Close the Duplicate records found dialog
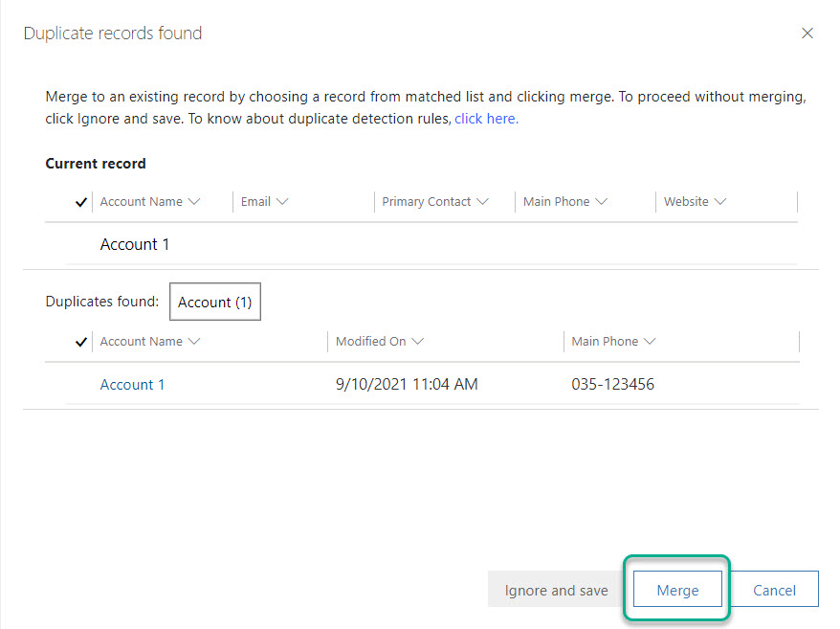The width and height of the screenshot is (840, 629). click(x=807, y=34)
